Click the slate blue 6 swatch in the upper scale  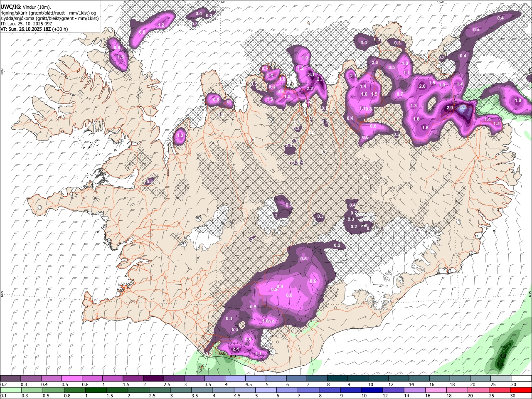(297, 379)
